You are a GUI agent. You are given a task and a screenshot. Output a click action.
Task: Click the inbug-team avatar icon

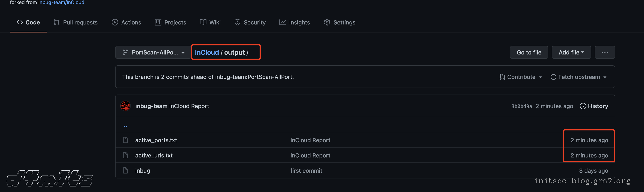[125, 106]
